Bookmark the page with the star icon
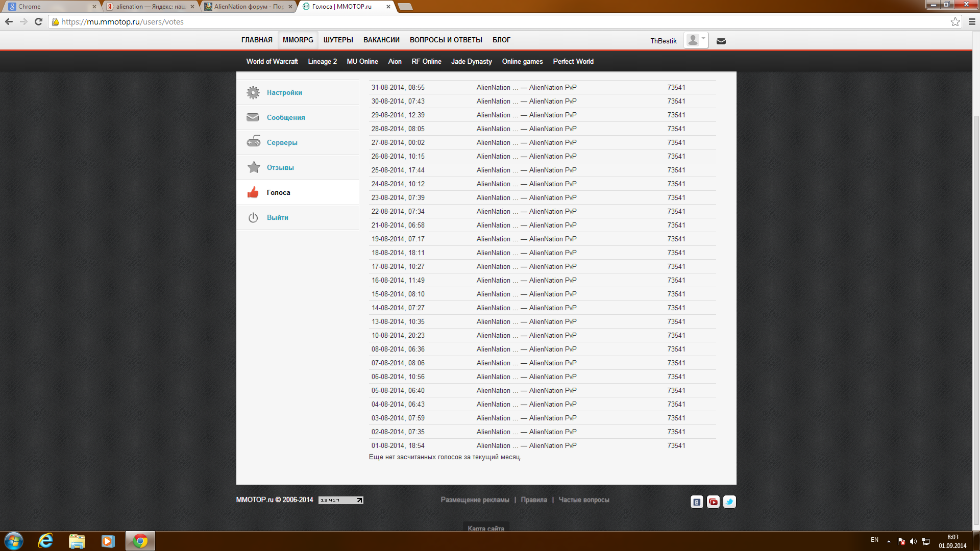The width and height of the screenshot is (980, 551). [955, 22]
